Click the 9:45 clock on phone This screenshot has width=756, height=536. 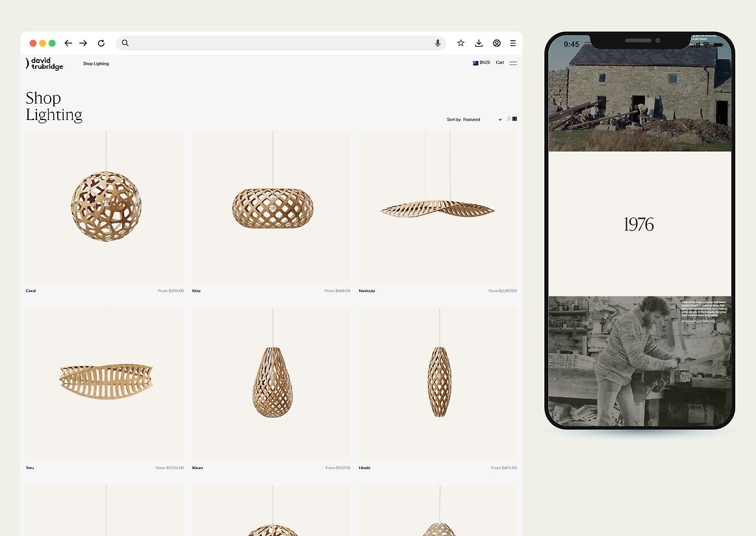[x=572, y=44]
